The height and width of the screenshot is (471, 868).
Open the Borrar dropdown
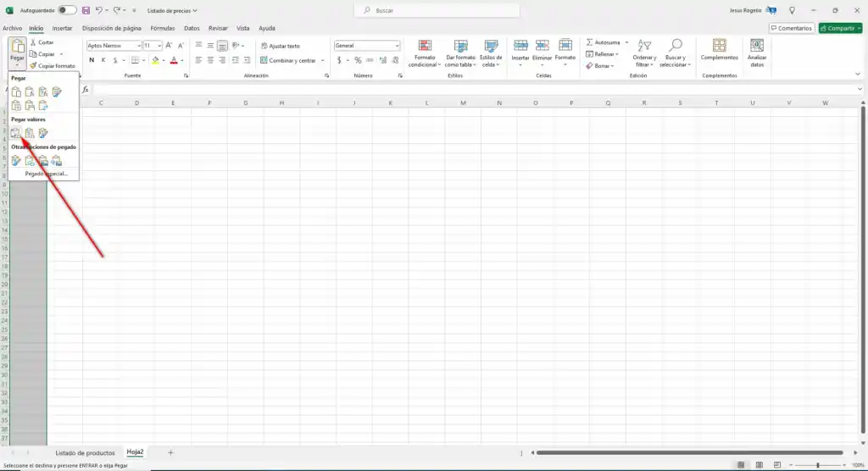(600, 66)
